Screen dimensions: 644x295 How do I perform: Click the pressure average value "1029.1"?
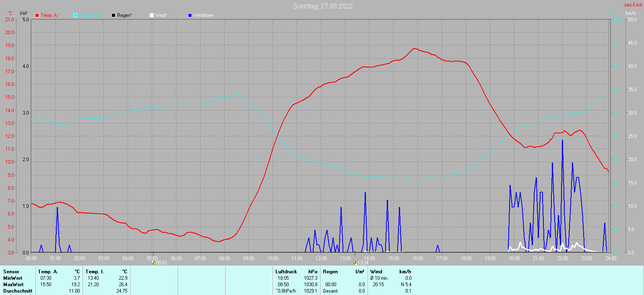tap(311, 291)
